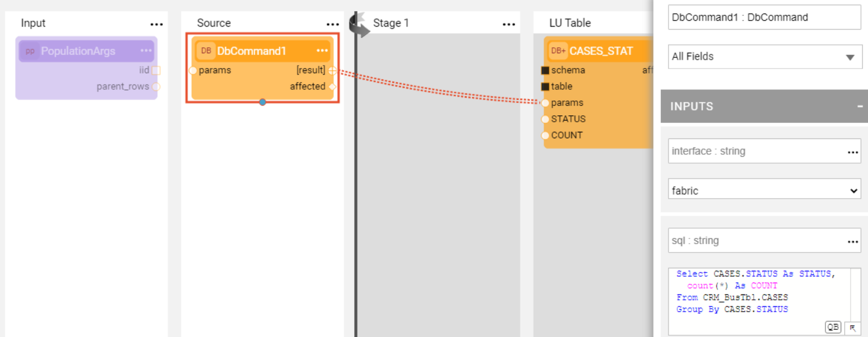Open the QB query builder button
Screen dimensions: 868x337
[x=833, y=327]
